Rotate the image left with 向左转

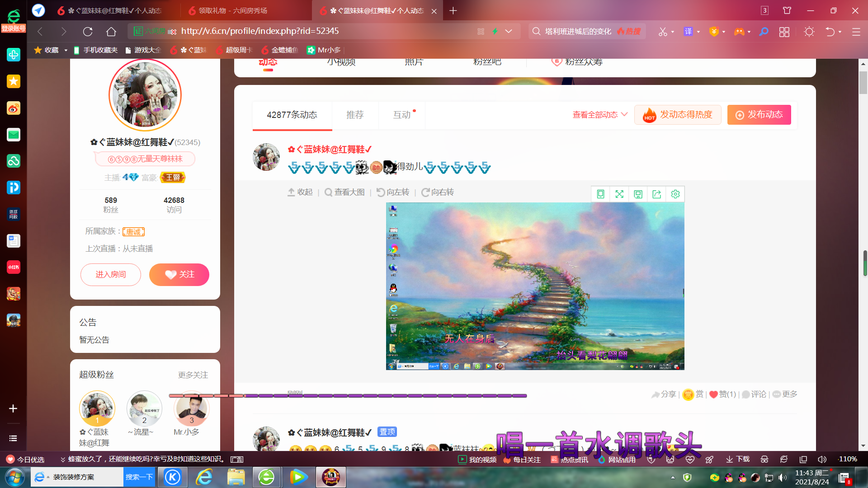[x=393, y=192]
